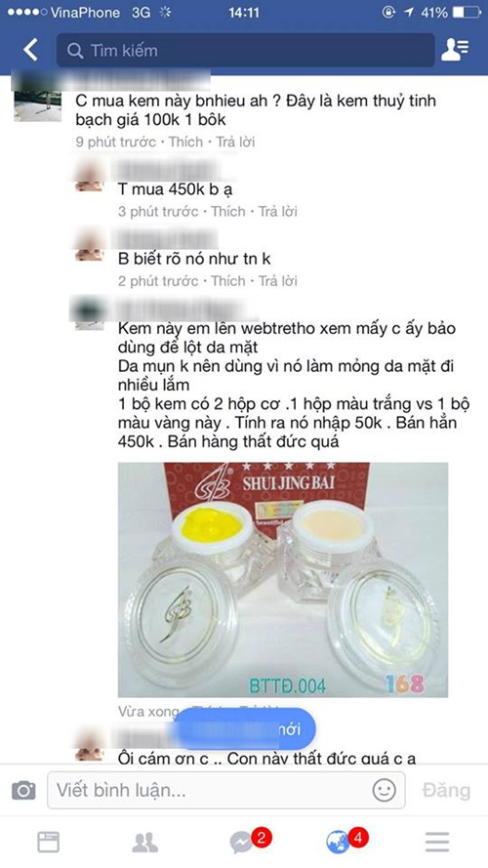Tap the camera icon beside comment box
This screenshot has height=868, width=488.
[23, 790]
